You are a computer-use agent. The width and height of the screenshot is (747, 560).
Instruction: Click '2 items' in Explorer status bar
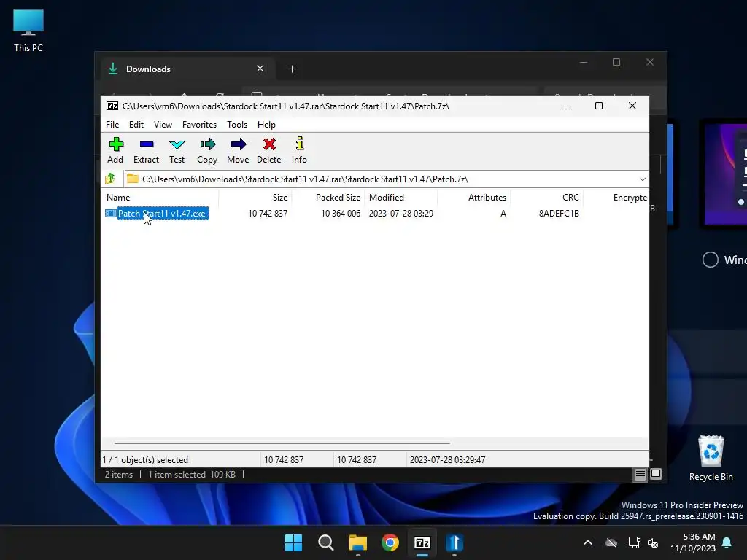pos(119,475)
